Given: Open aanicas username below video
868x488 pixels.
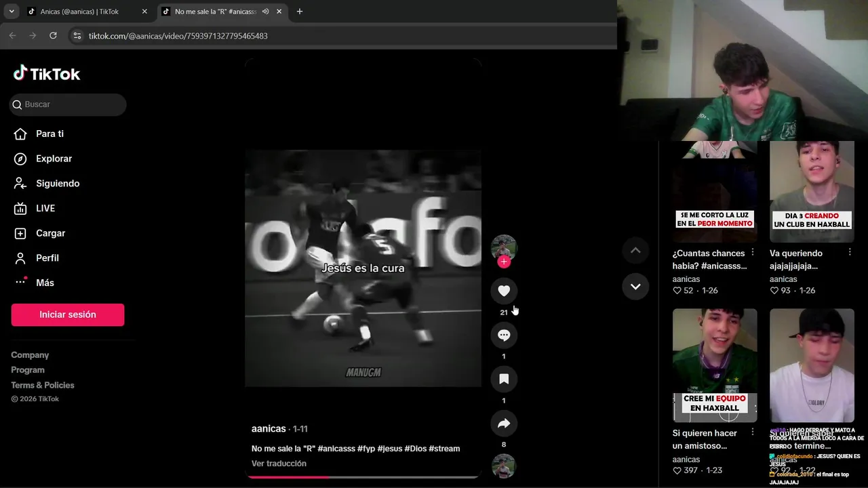Looking at the screenshot, I should (269, 428).
